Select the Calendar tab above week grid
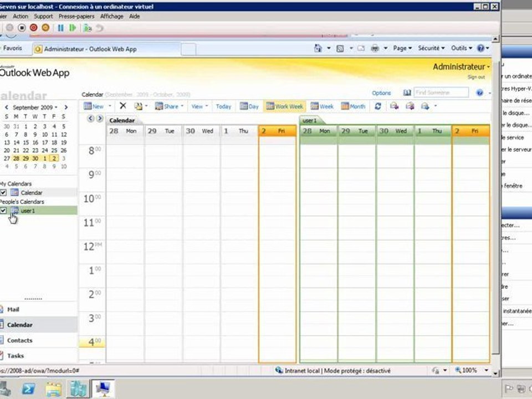The width and height of the screenshot is (532, 399). tap(122, 120)
